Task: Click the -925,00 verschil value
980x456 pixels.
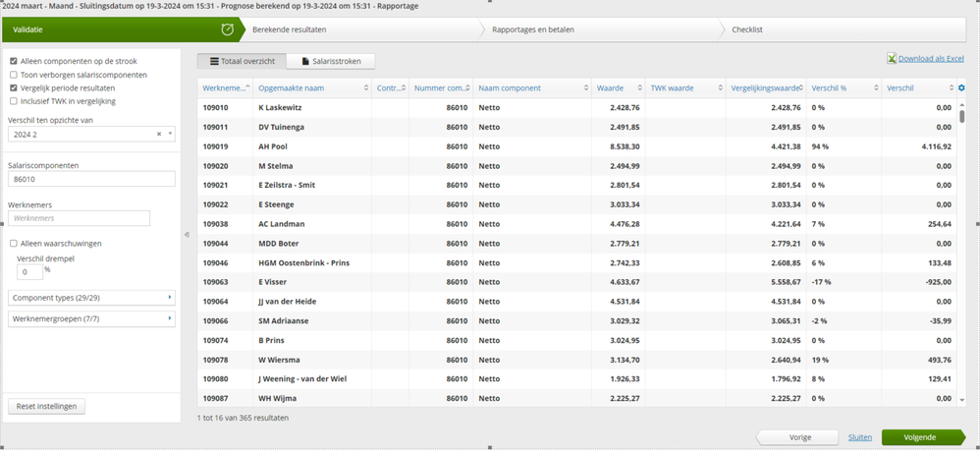Action: click(938, 282)
